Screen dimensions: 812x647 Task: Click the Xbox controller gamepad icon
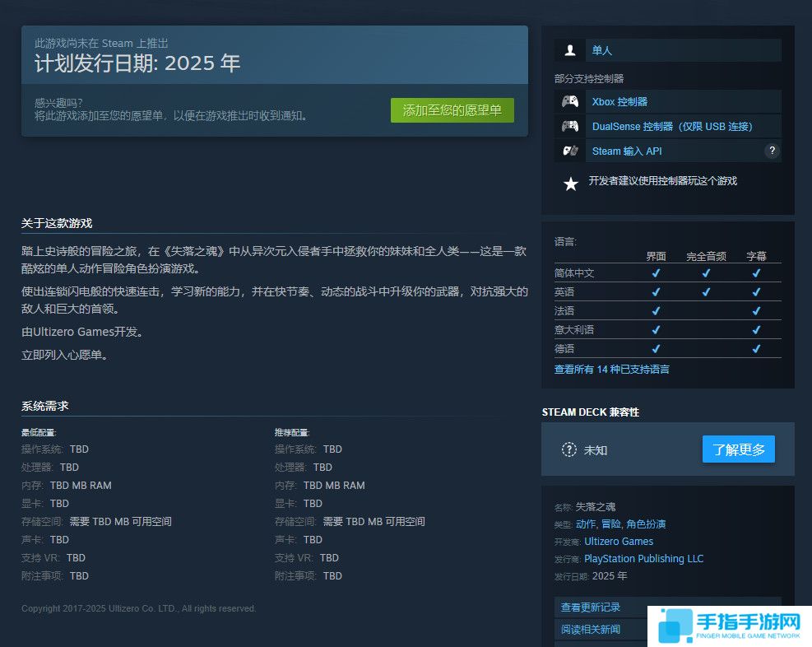(x=570, y=101)
